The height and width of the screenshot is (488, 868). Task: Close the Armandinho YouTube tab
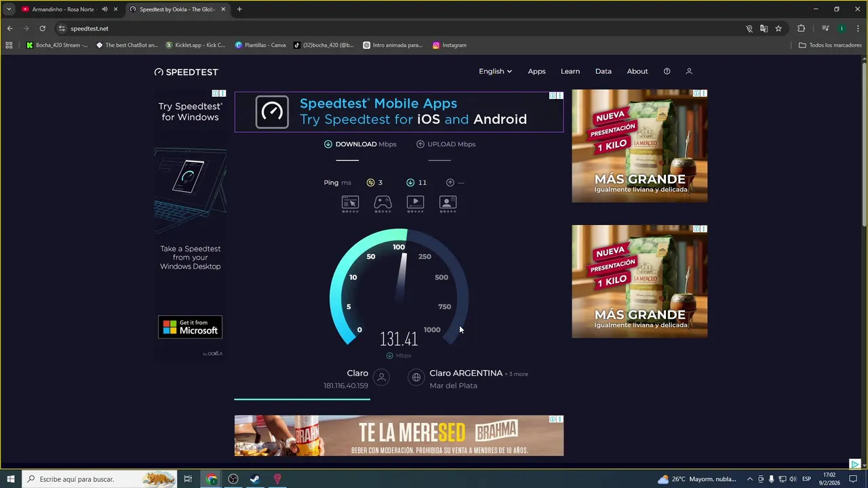click(x=116, y=9)
